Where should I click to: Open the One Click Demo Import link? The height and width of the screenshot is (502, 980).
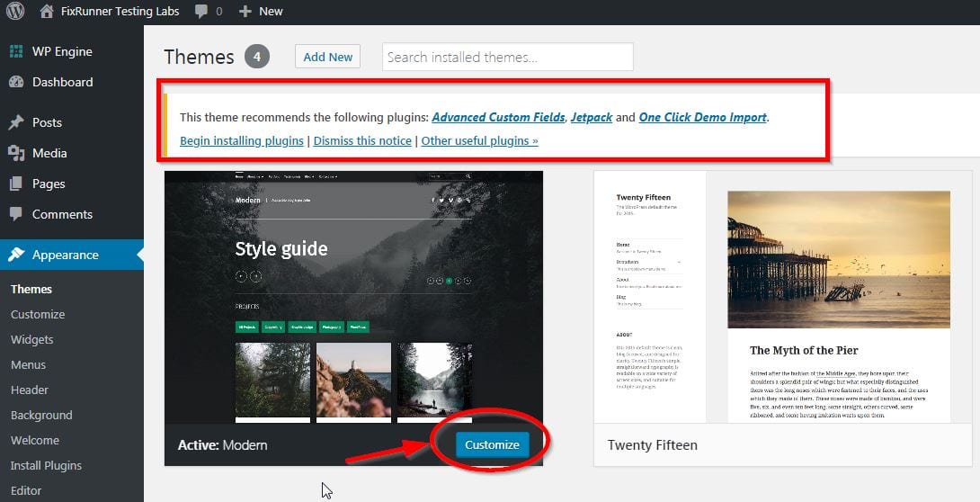tap(703, 118)
